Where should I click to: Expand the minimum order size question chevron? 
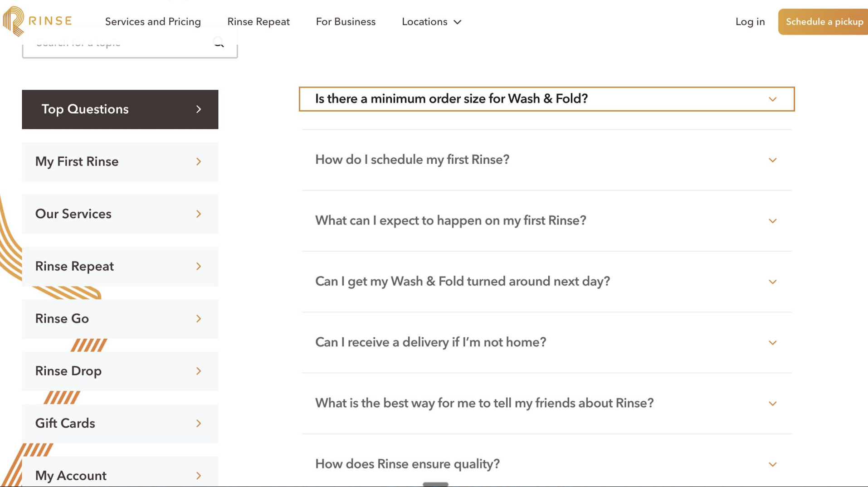773,99
